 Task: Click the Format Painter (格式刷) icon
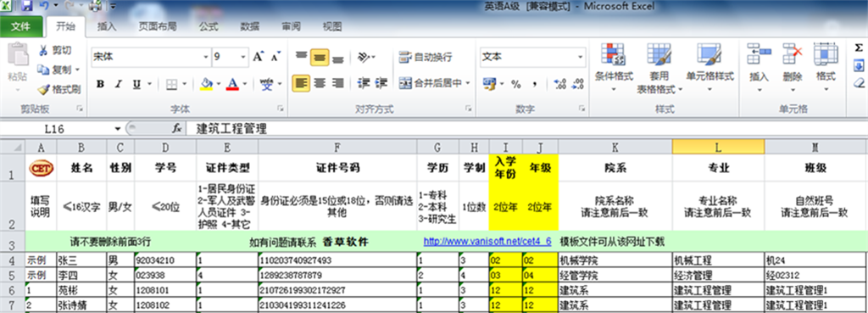[43, 88]
